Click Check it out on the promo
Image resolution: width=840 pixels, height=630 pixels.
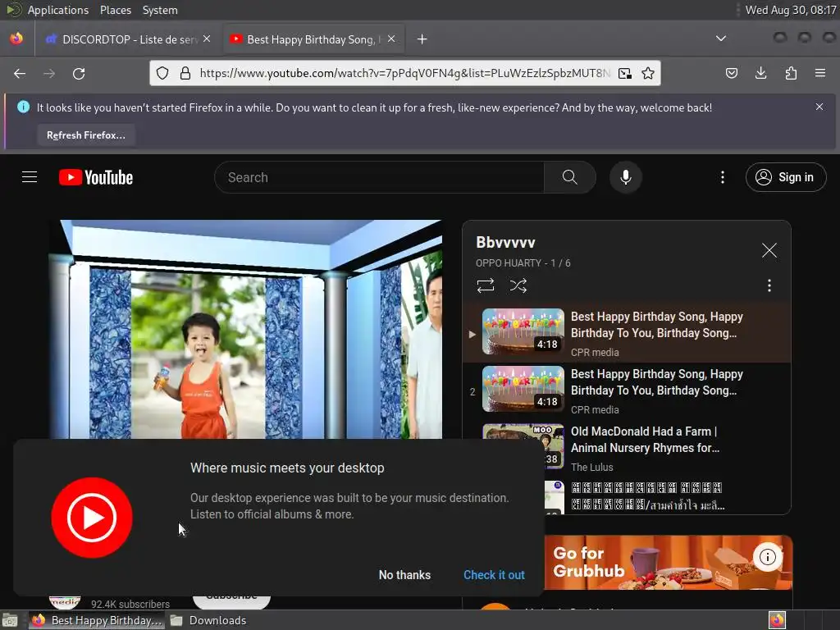pyautogui.click(x=494, y=575)
